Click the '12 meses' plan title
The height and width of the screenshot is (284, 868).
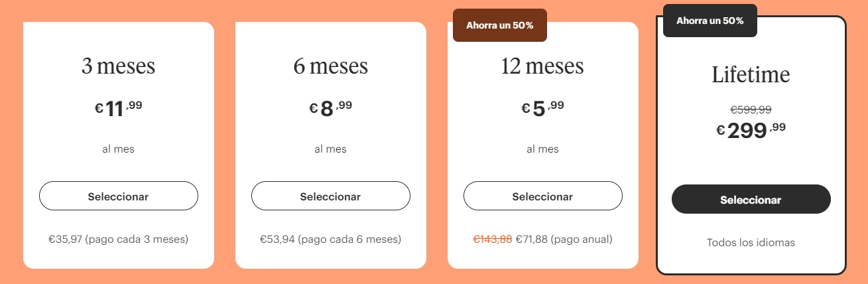tap(542, 66)
